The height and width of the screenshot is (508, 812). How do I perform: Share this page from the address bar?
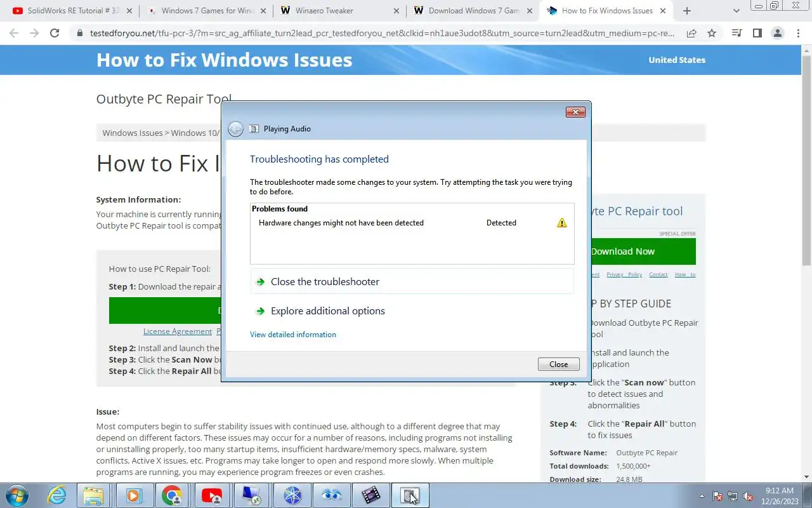(691, 33)
